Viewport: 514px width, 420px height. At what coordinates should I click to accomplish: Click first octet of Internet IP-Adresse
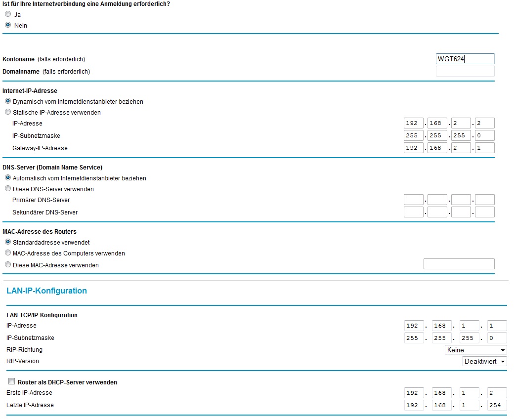(413, 123)
